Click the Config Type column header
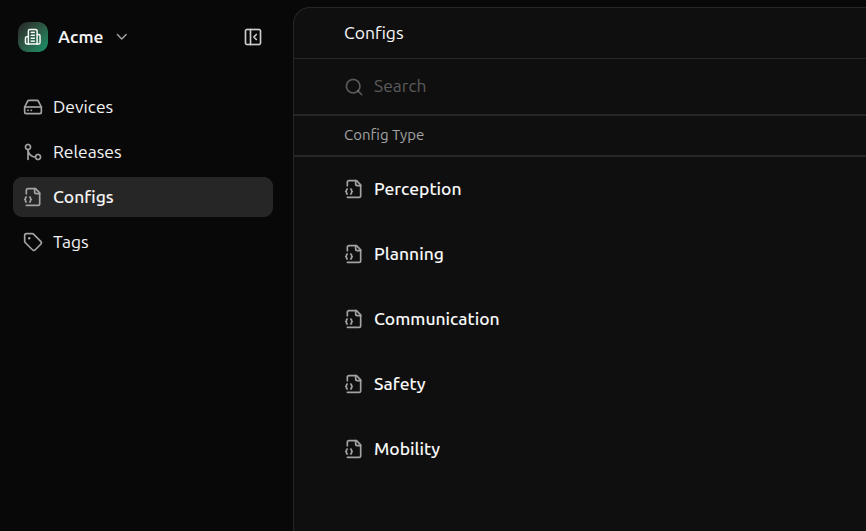This screenshot has width=866, height=531. [384, 135]
